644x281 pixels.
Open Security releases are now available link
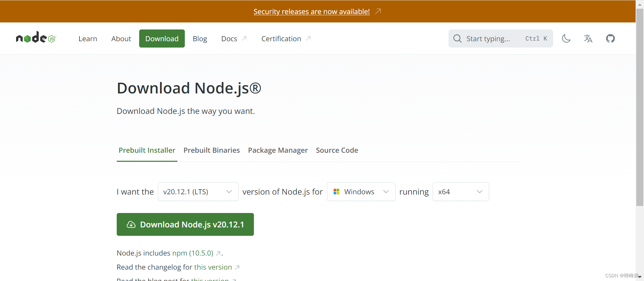(x=312, y=11)
